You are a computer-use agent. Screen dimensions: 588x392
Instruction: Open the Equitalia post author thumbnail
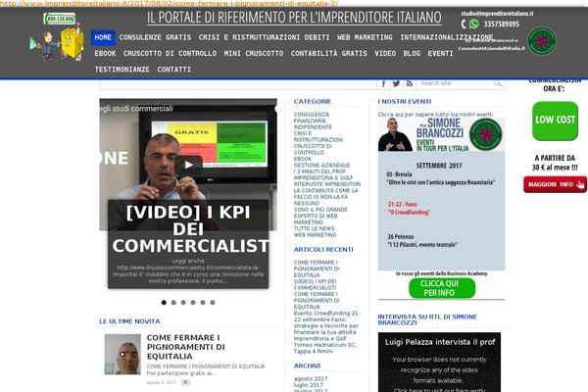(x=122, y=355)
